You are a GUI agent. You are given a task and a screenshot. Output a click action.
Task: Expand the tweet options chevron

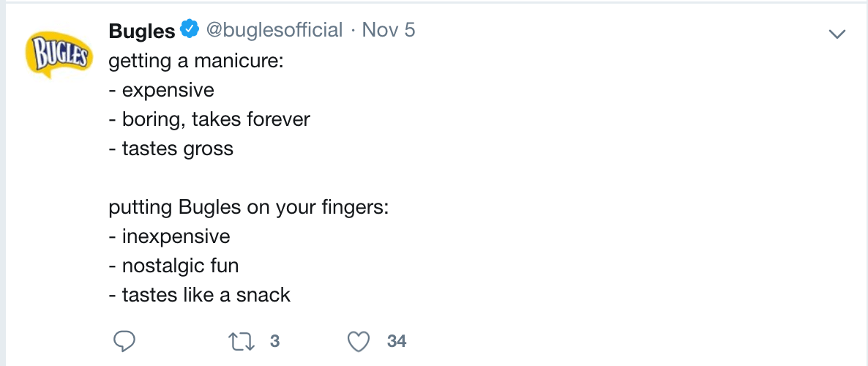[x=836, y=34]
